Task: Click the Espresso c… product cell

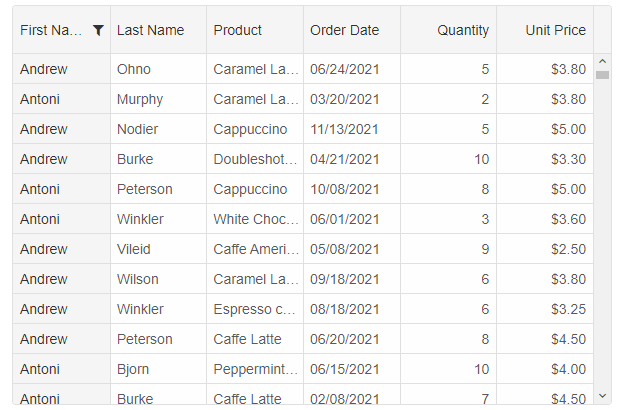Action: tap(255, 309)
